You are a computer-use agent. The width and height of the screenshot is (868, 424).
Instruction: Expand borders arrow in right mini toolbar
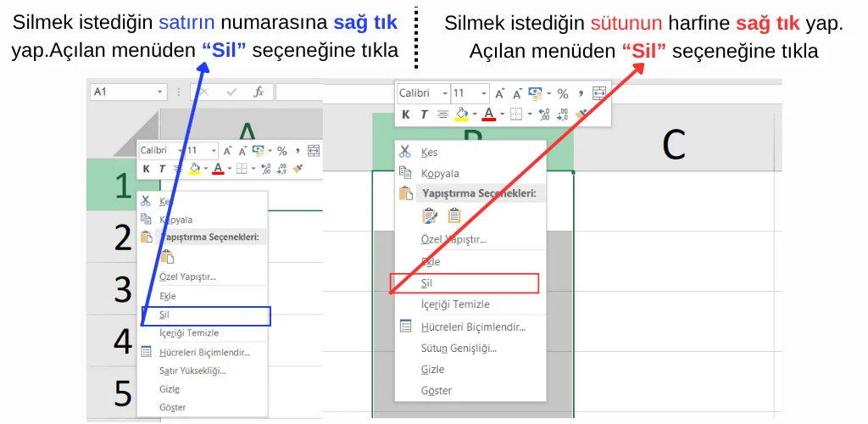point(530,114)
